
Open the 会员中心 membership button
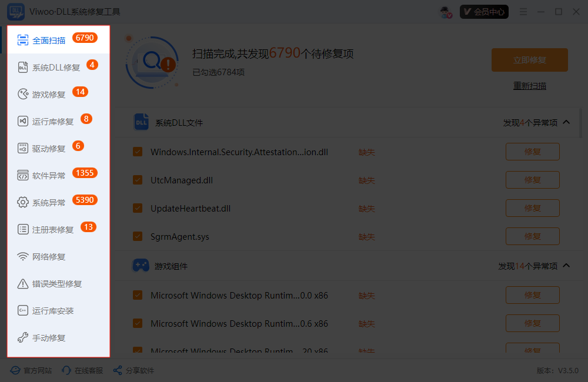[484, 12]
